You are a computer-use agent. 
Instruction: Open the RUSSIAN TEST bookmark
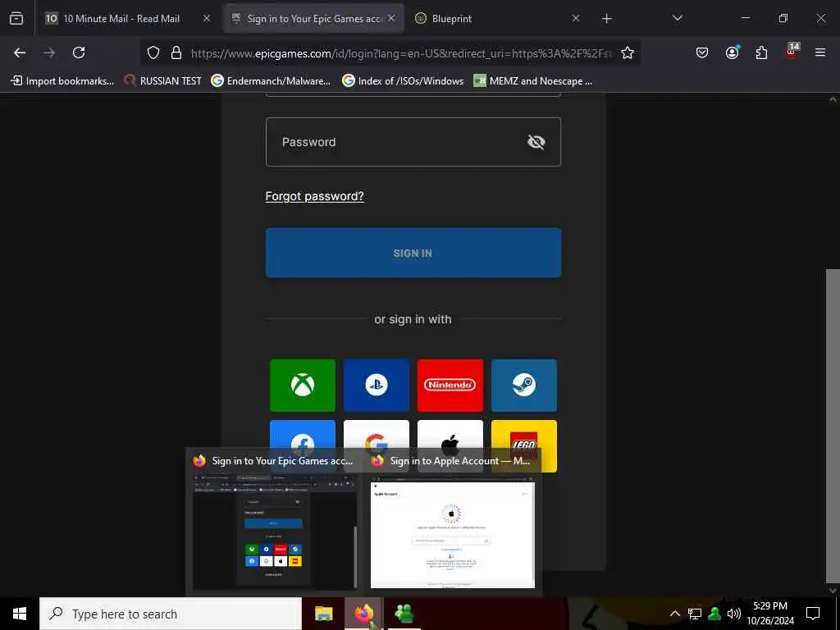click(163, 81)
